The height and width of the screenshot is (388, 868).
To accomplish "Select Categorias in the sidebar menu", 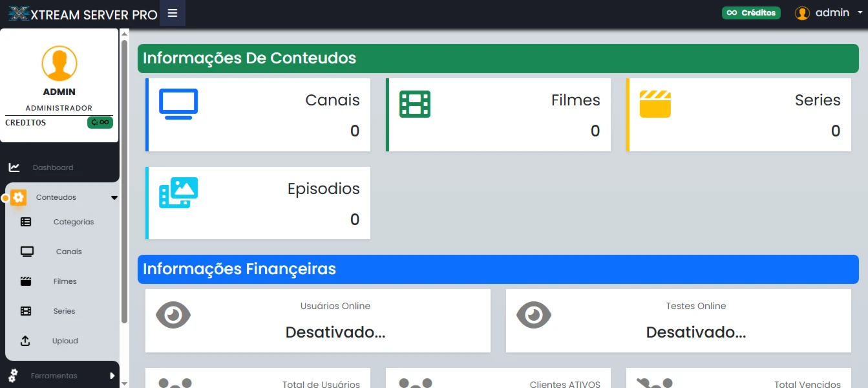I will (74, 222).
